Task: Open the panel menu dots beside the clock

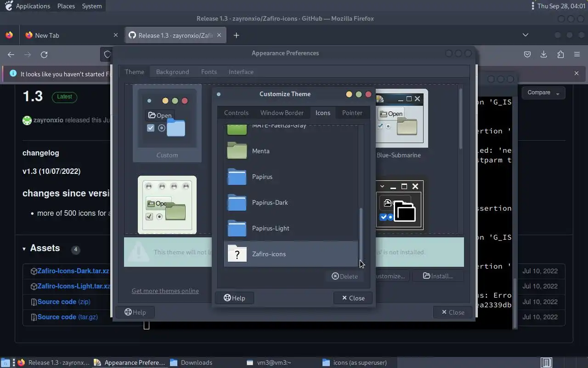Action: point(532,6)
